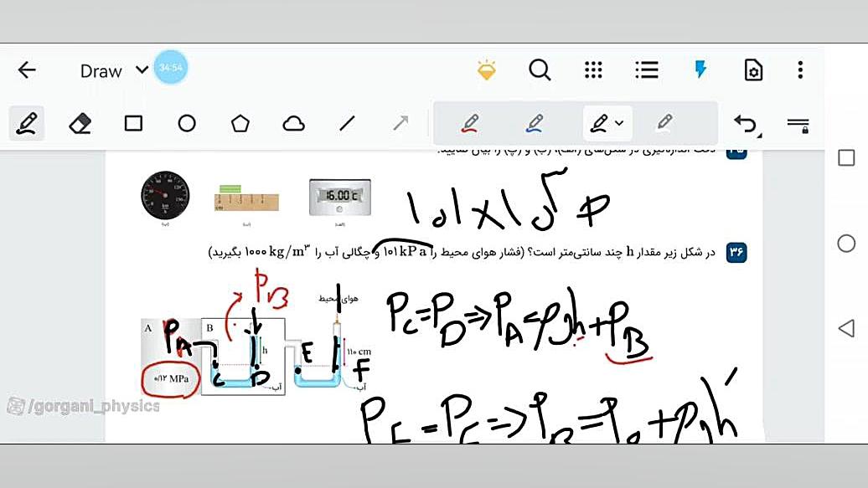Tap the 16.00 digital display image
The width and height of the screenshot is (868, 488).
click(x=340, y=197)
